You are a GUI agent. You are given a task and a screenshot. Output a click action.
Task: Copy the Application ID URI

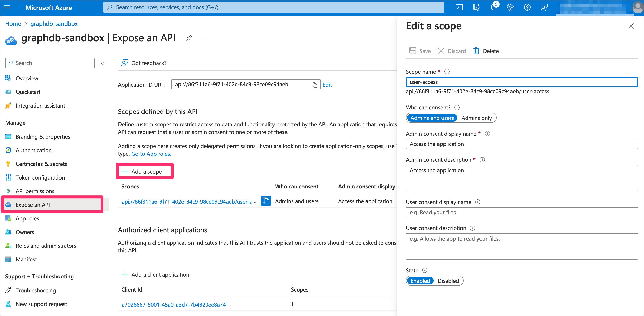pos(314,85)
